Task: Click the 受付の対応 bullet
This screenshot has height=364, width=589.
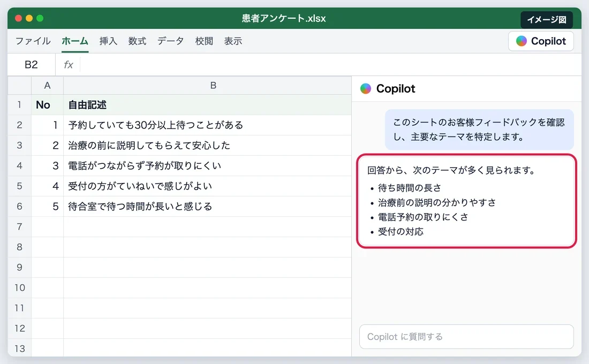Action: [x=401, y=232]
